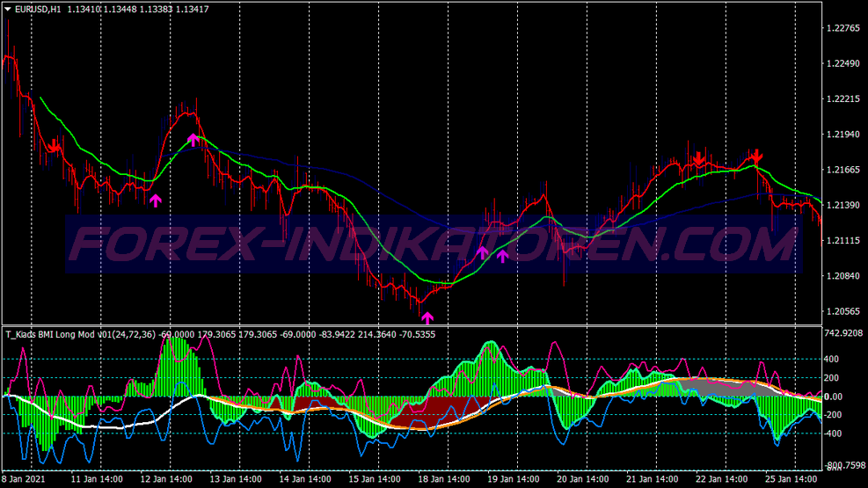Click the leftmost red down arrow signal
Screen dimensions: 868x488
54,145
